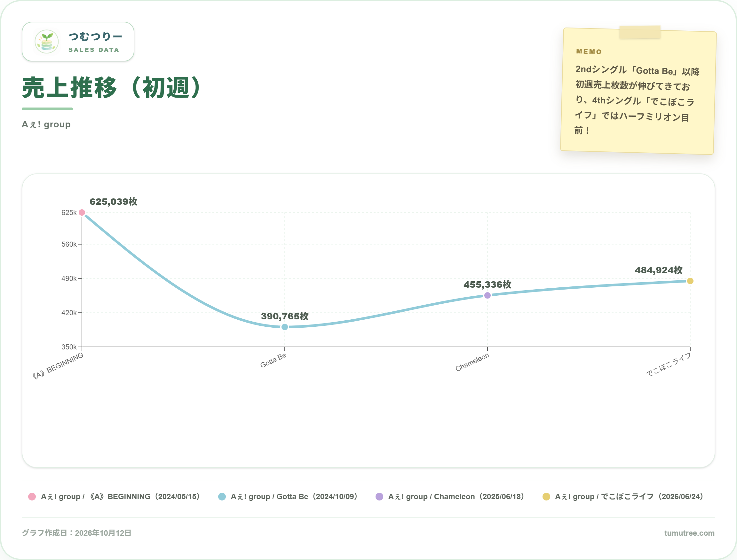Click the Aぇ! group subtitle
The image size is (737, 560).
point(46,124)
